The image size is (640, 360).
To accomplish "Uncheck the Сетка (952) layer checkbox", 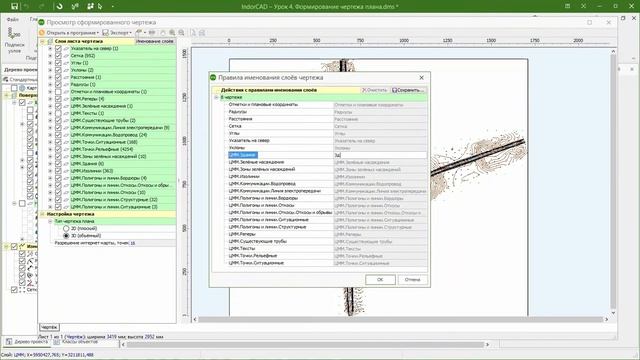I will click(58, 56).
